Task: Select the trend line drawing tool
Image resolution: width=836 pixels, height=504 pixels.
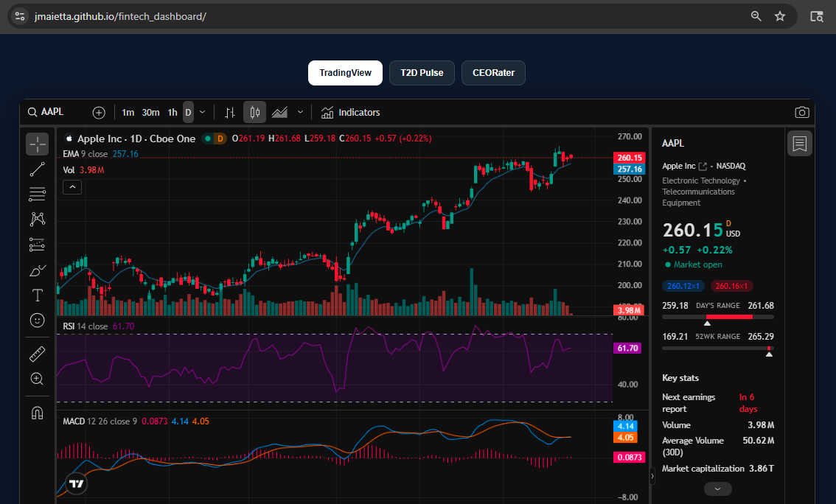Action: coord(38,169)
